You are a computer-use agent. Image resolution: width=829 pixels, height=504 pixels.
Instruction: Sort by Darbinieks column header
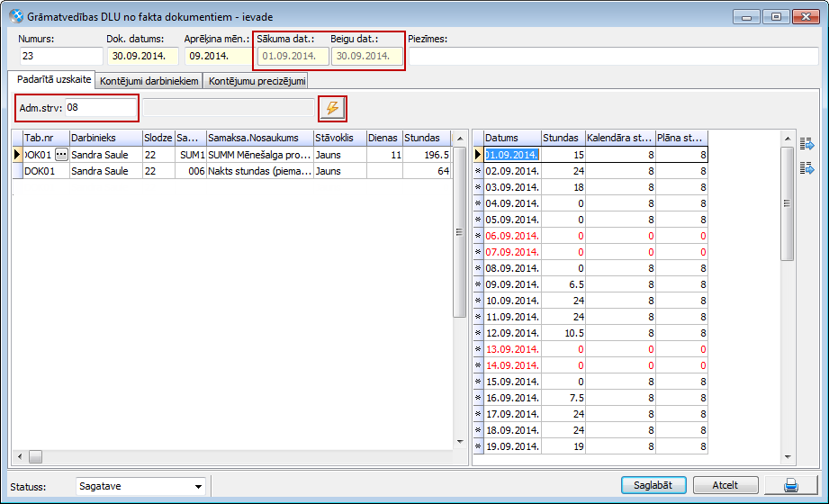point(105,138)
